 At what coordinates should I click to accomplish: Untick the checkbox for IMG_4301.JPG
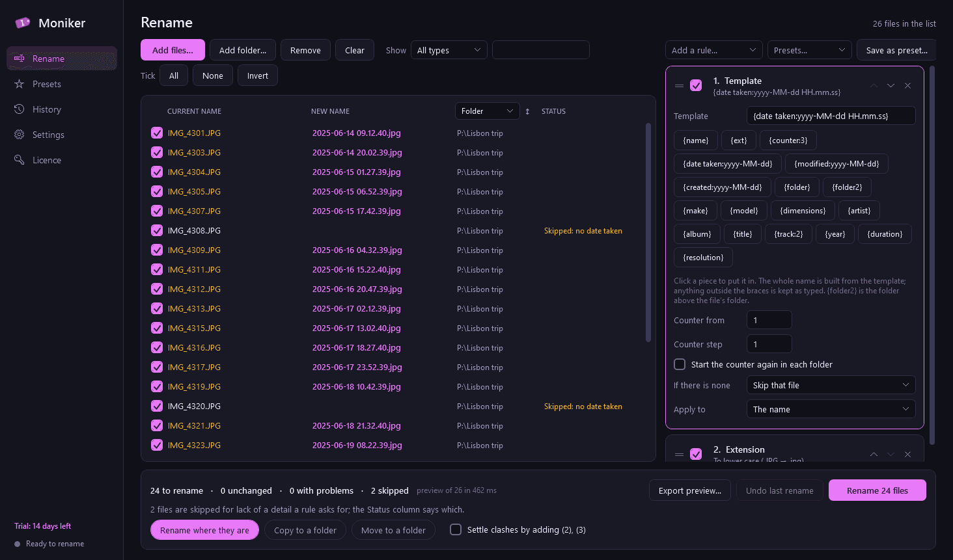pyautogui.click(x=157, y=133)
